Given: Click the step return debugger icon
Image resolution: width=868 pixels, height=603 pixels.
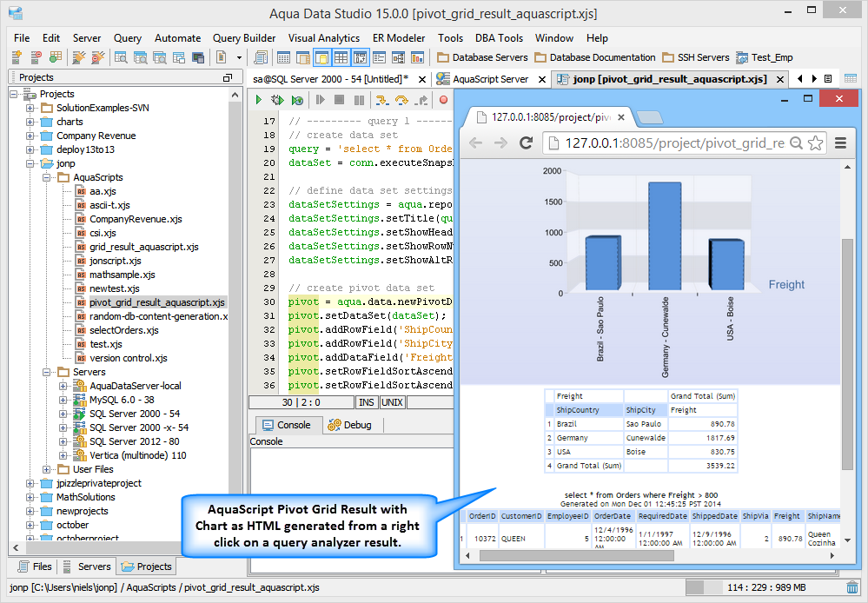Looking at the screenshot, I should (421, 100).
